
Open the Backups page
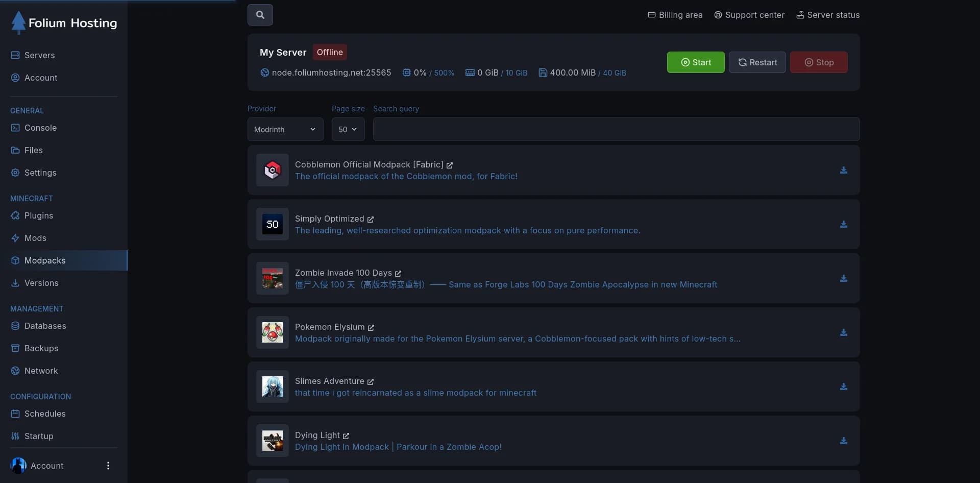click(64, 348)
